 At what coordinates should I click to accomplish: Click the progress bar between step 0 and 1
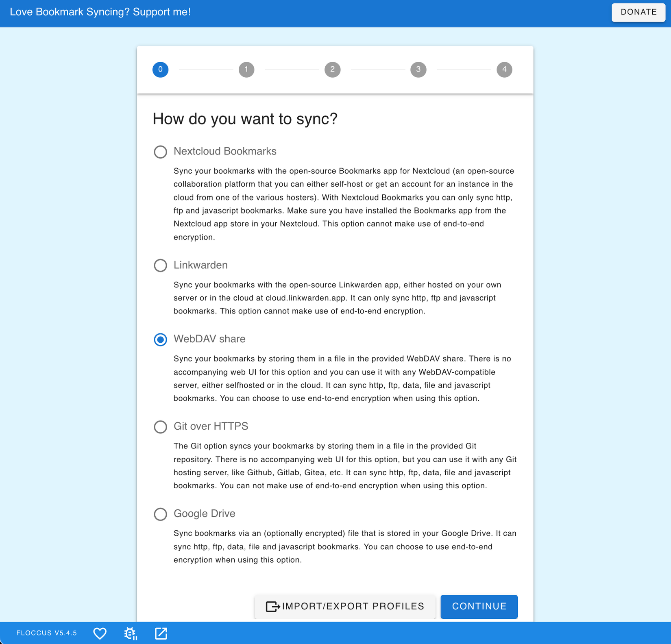pos(203,70)
